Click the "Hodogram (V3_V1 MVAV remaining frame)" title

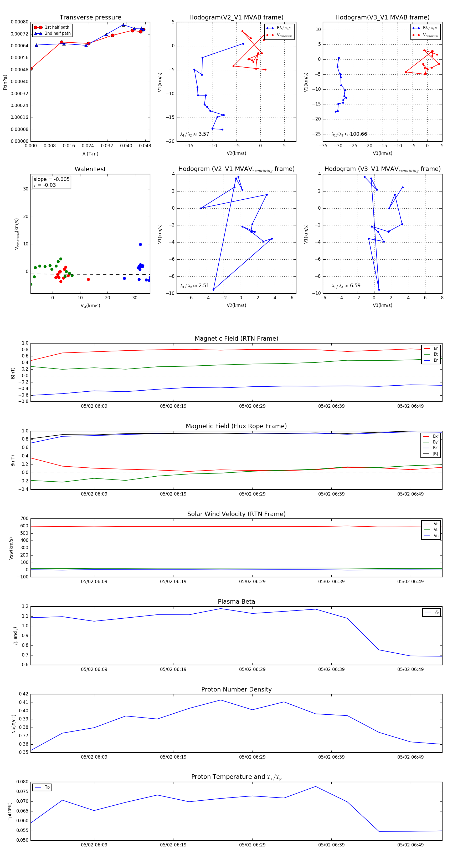pyautogui.click(x=382, y=169)
